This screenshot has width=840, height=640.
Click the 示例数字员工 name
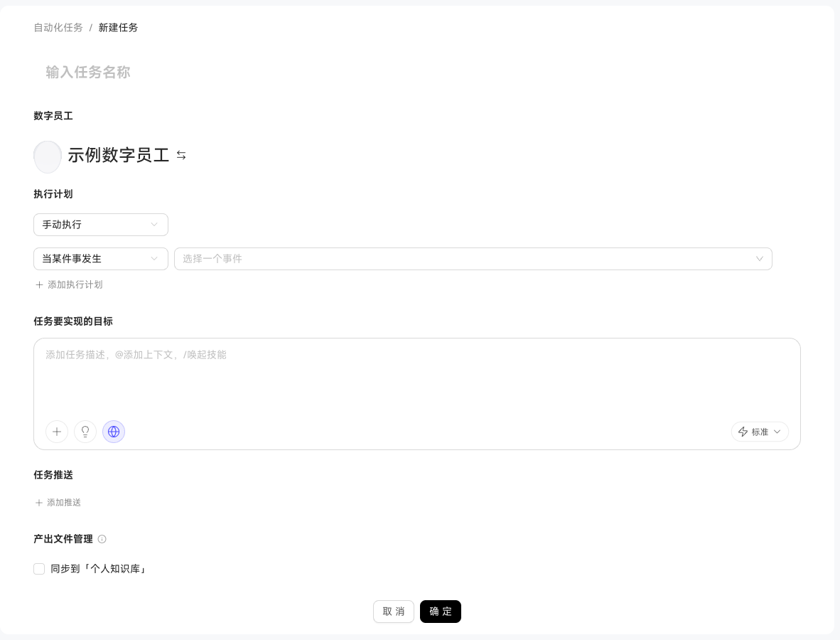[x=119, y=156]
